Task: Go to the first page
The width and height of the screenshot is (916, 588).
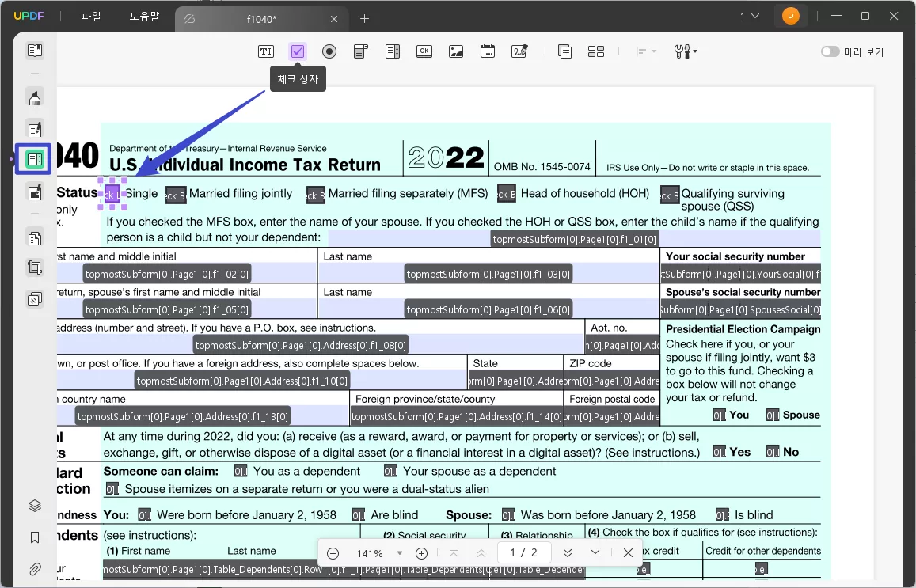Action: pos(454,553)
